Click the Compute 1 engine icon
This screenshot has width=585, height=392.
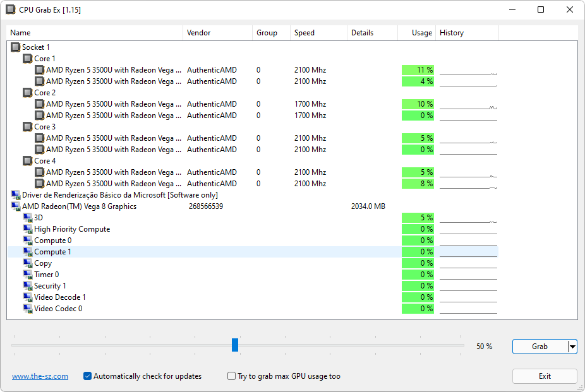click(x=28, y=252)
